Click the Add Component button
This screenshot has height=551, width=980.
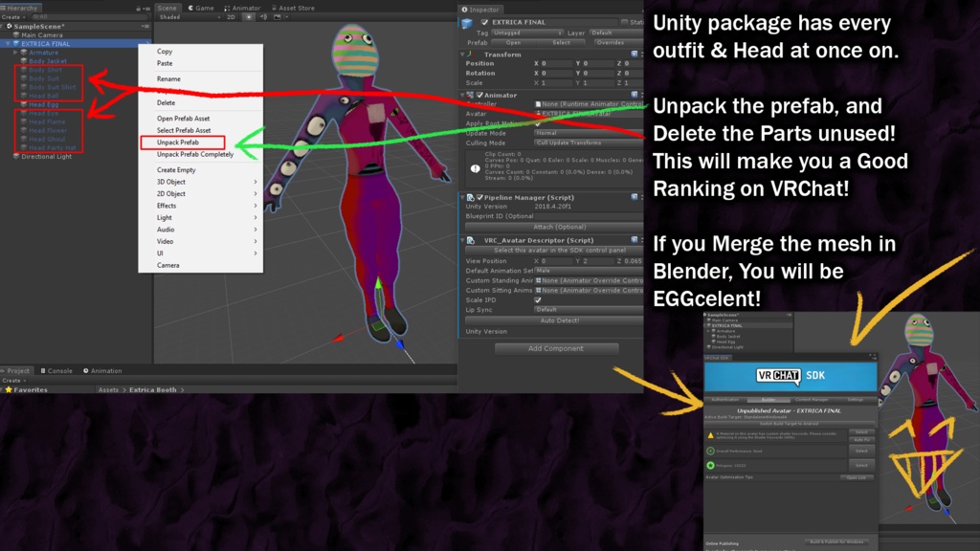point(556,348)
